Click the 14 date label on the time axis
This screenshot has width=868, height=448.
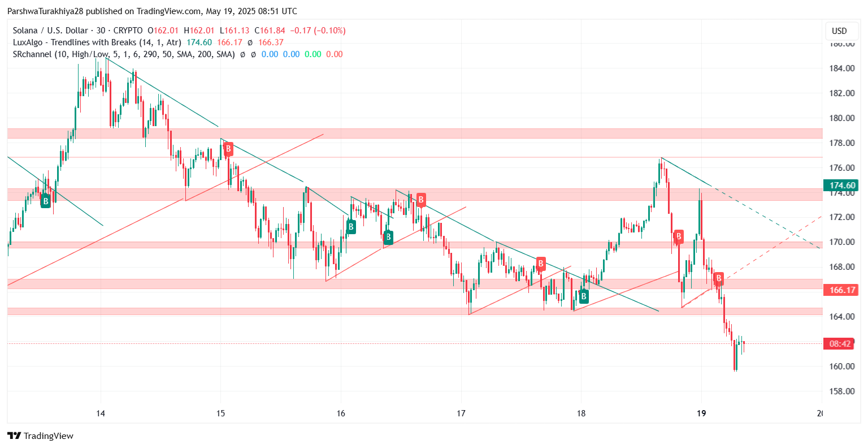pos(101,413)
